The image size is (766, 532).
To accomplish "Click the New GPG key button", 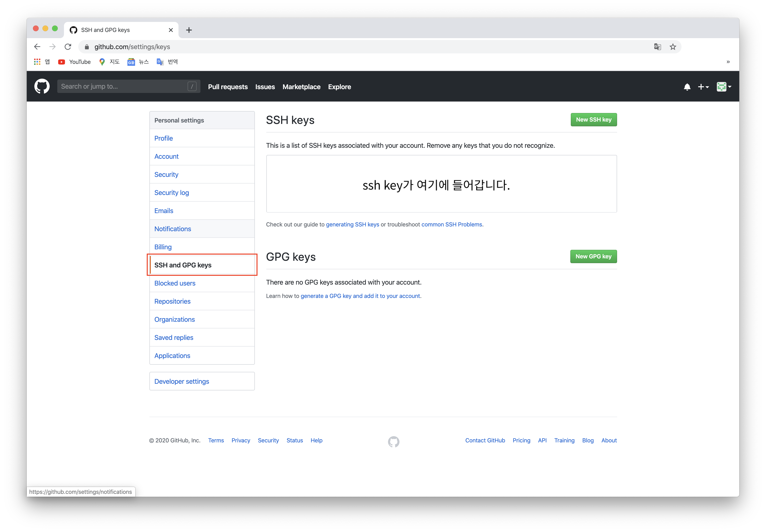I will click(x=593, y=256).
